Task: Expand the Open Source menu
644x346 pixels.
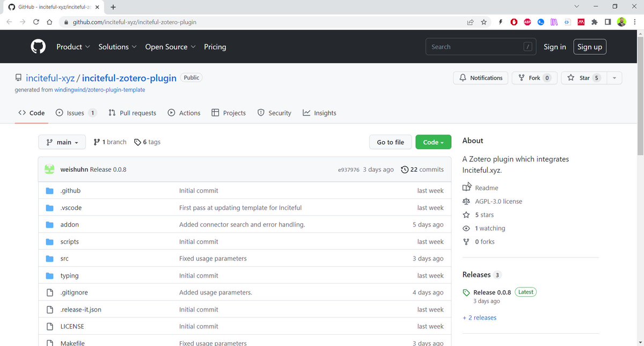Action: pos(170,47)
